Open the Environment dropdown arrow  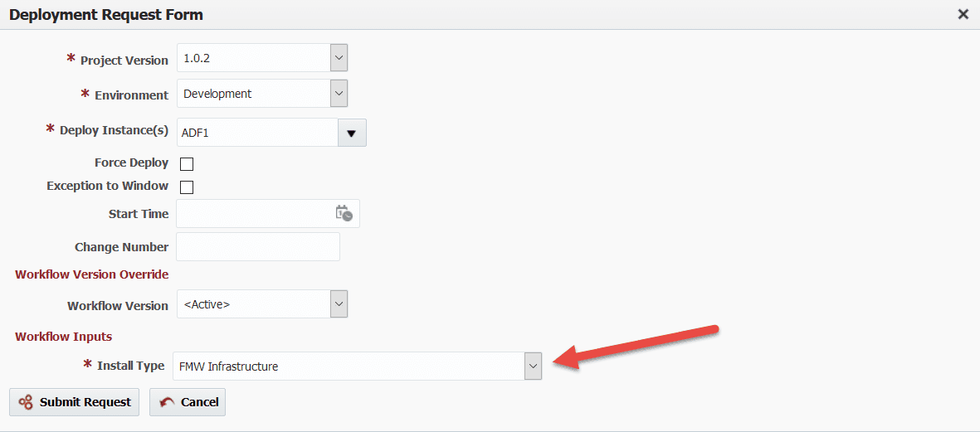[x=339, y=94]
